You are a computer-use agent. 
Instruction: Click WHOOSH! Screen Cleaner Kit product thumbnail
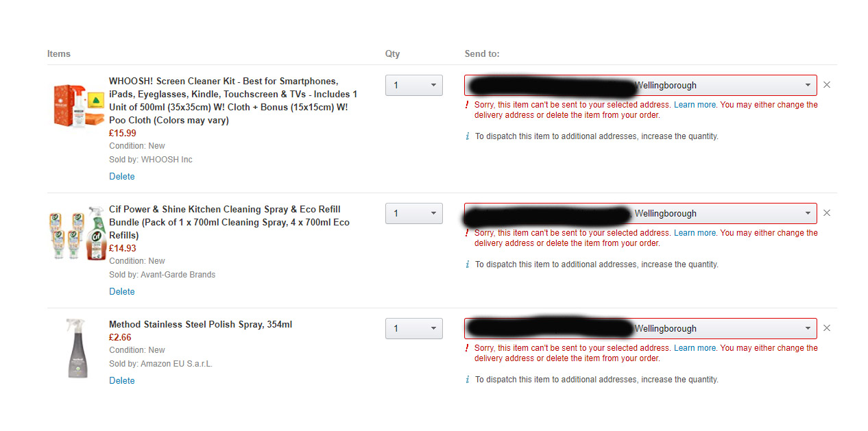pos(77,106)
